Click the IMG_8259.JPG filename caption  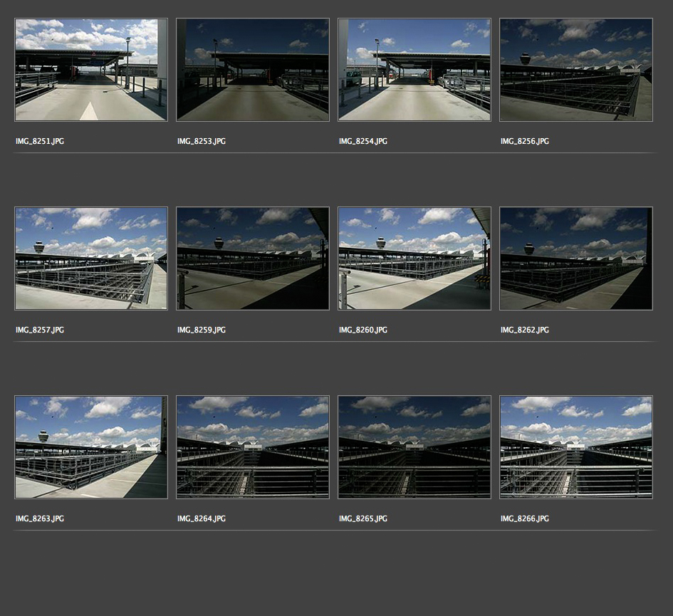[x=202, y=330]
